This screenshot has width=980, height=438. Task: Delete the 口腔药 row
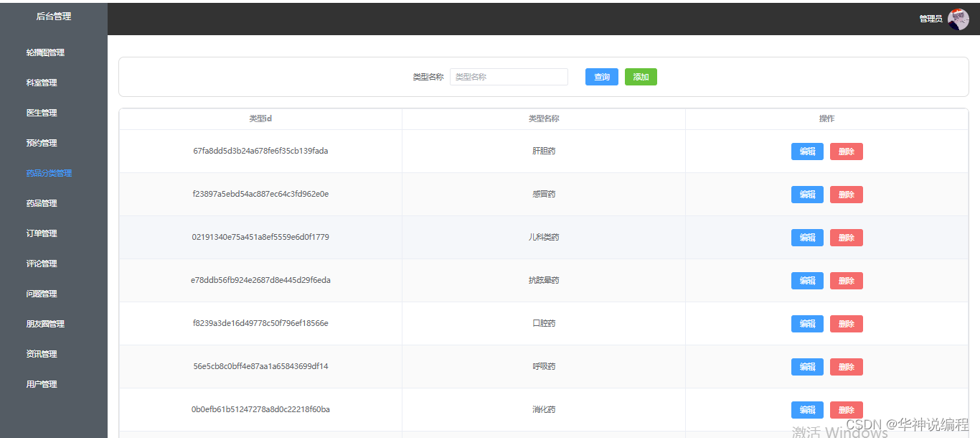tap(847, 324)
